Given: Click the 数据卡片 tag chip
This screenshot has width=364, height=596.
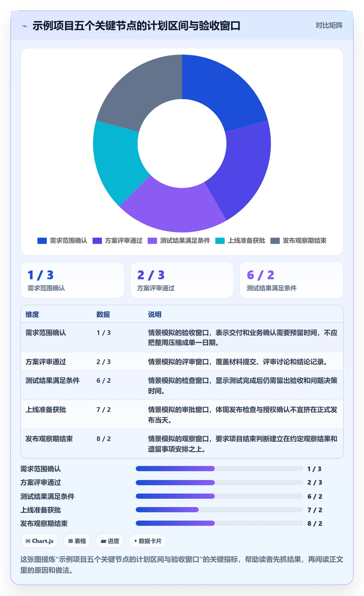Looking at the screenshot, I should pos(148,541).
